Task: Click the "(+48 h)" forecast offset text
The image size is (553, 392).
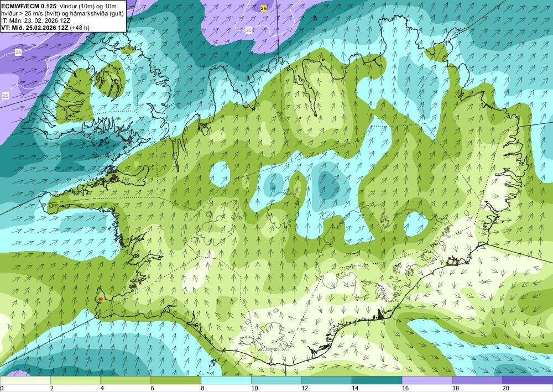Action: click(x=80, y=28)
